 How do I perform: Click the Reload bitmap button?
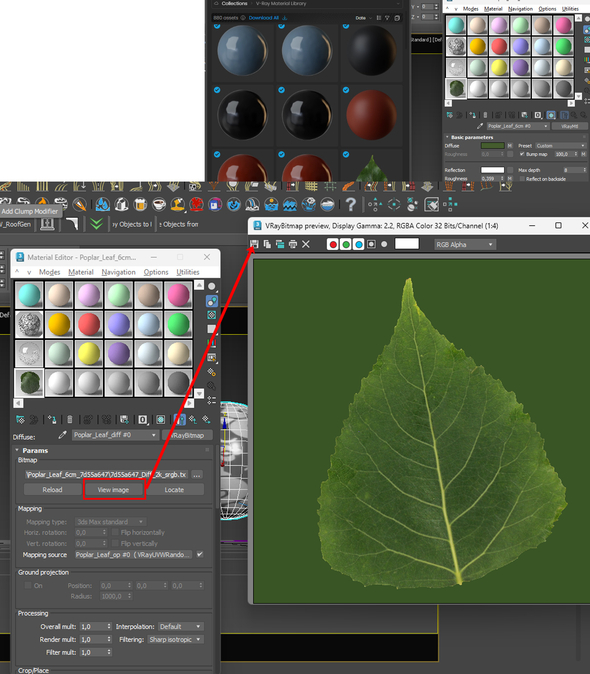[52, 490]
